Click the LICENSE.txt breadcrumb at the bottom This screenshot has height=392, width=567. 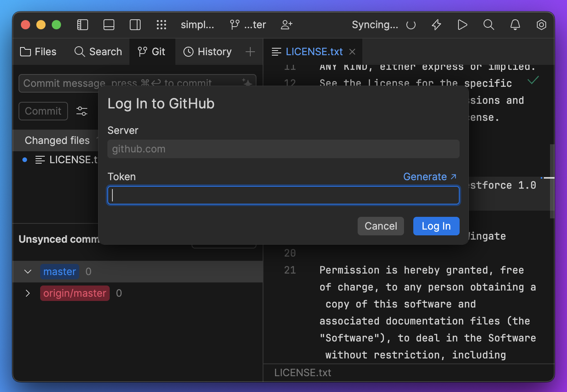click(303, 373)
